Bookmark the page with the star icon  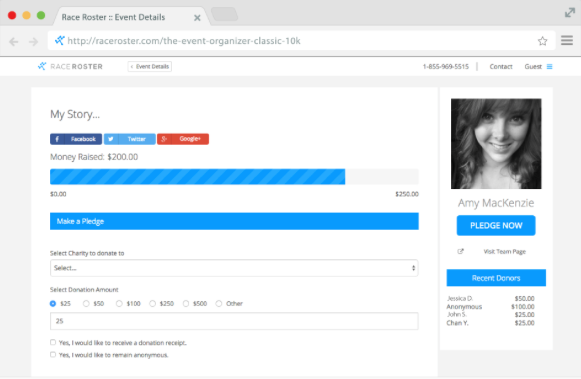point(542,41)
